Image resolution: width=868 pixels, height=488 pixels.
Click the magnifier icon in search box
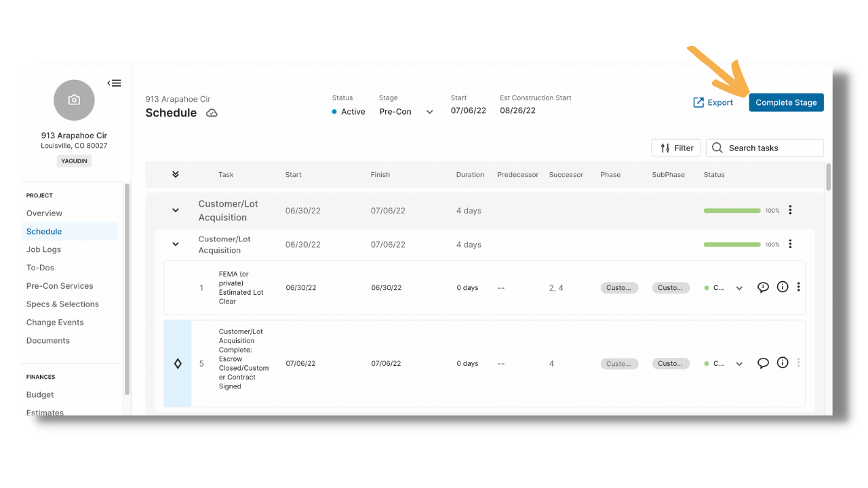pyautogui.click(x=717, y=148)
